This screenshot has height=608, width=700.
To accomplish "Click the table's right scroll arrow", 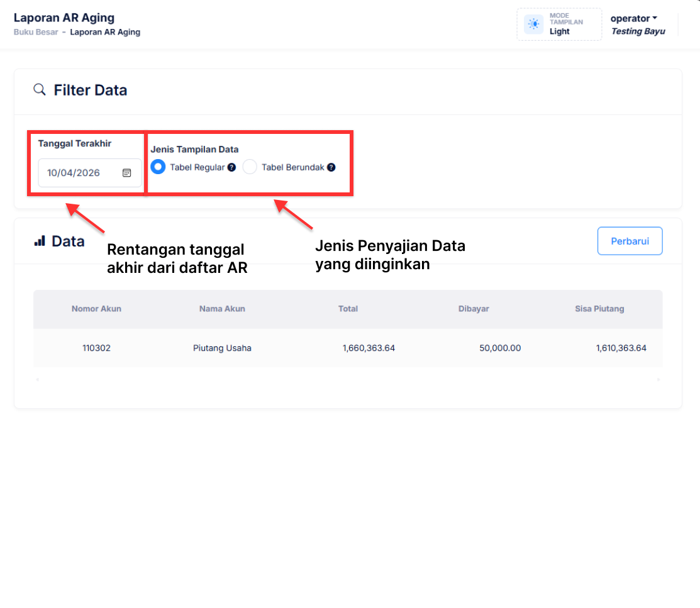I will (x=658, y=380).
